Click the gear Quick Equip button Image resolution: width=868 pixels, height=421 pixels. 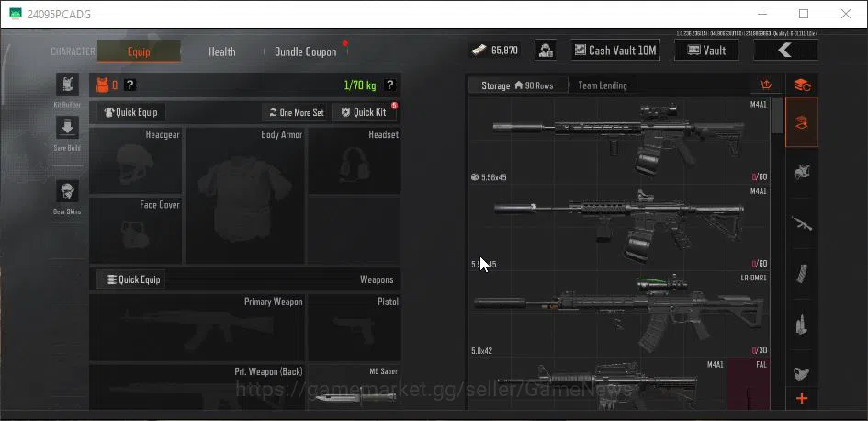tap(131, 112)
